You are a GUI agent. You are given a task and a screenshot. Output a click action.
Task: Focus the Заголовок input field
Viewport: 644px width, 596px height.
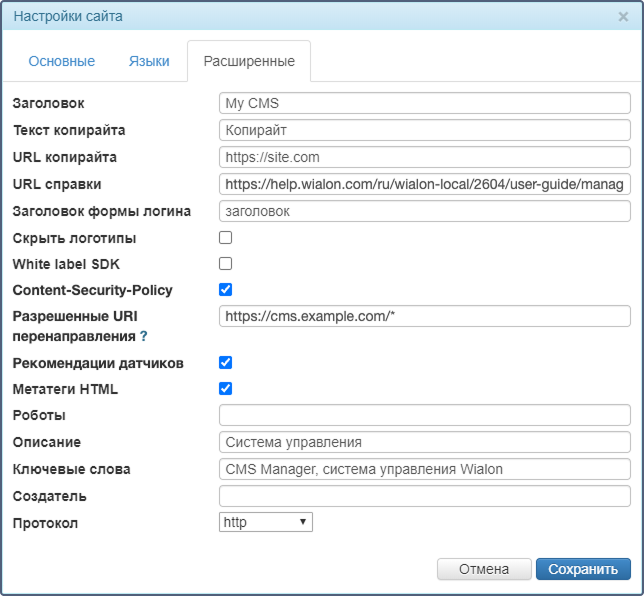pyautogui.click(x=424, y=103)
